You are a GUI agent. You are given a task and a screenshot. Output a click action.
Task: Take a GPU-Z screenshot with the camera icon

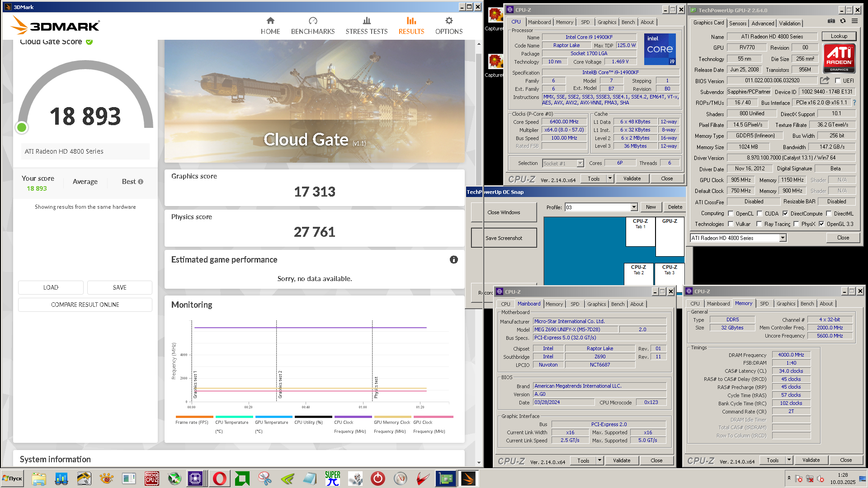(831, 21)
